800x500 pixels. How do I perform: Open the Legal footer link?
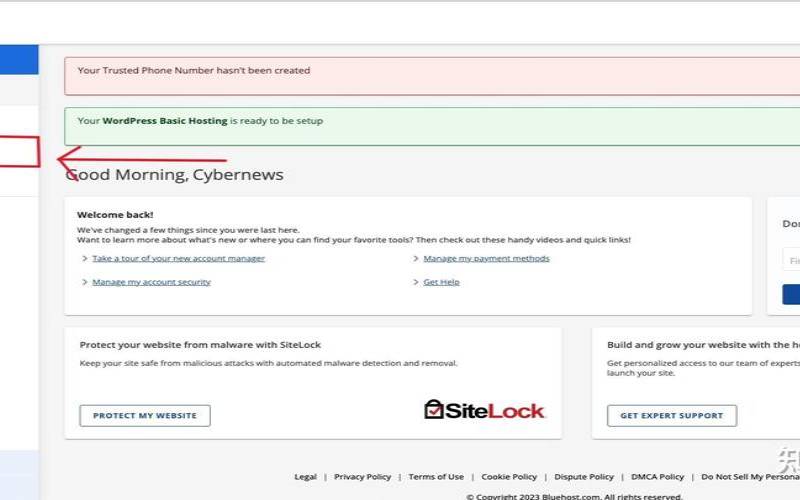(305, 477)
